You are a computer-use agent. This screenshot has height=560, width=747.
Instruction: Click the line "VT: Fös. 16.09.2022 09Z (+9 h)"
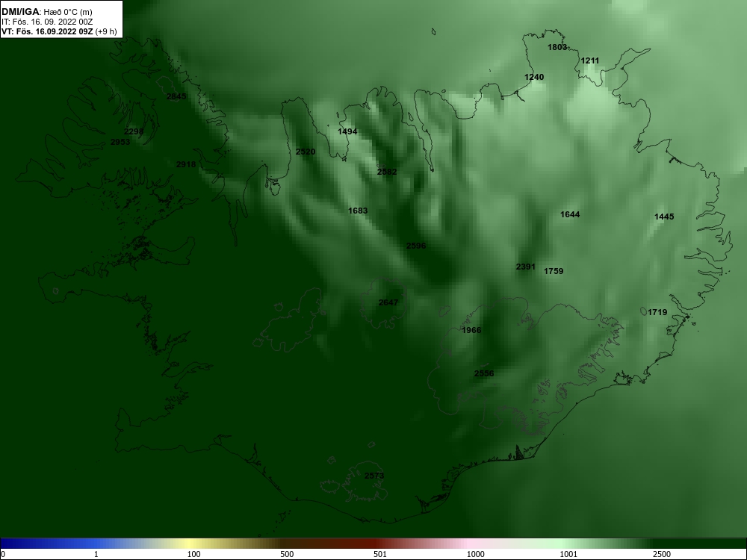pyautogui.click(x=59, y=31)
